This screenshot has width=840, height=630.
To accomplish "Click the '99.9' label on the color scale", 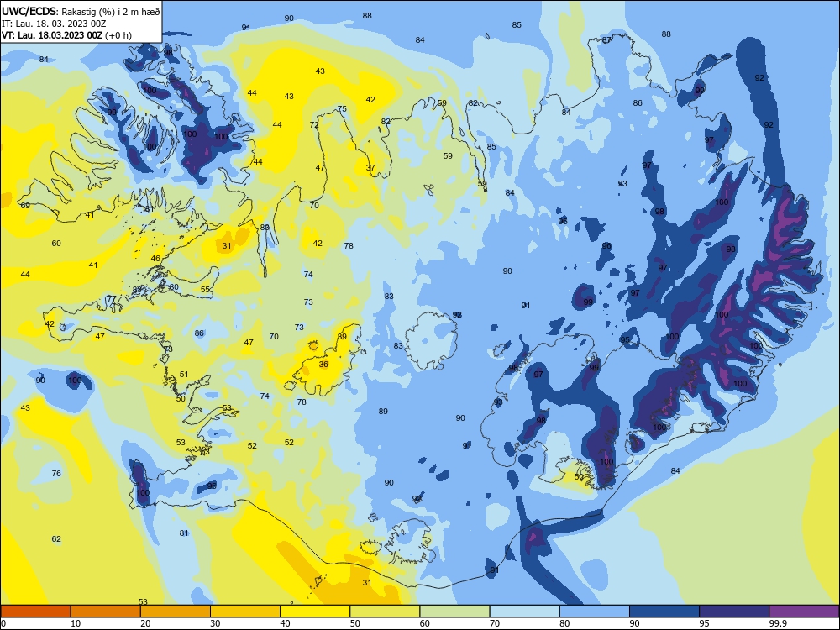I will [777, 623].
